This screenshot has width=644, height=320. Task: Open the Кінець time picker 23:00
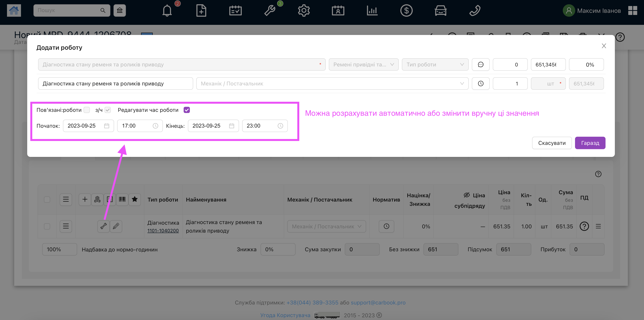[264, 126]
